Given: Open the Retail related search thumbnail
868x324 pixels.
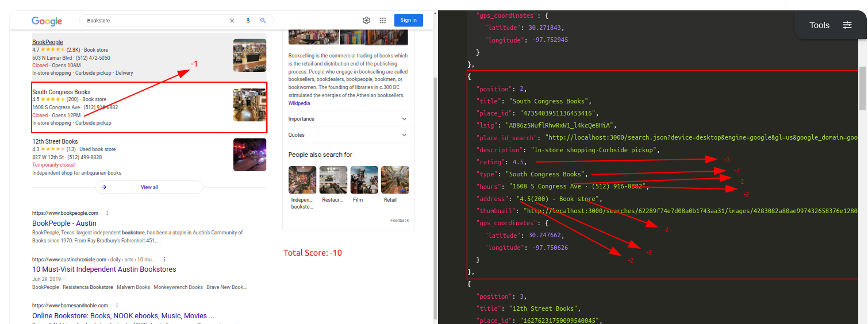Looking at the screenshot, I should (x=395, y=180).
